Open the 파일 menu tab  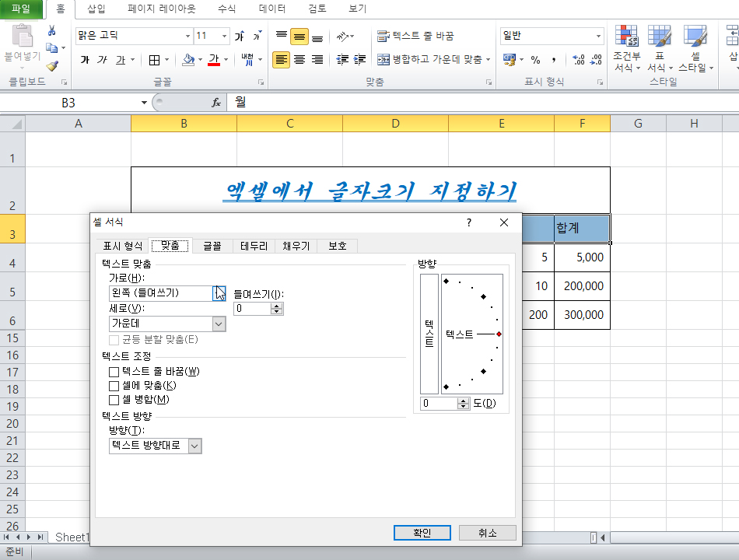[x=21, y=9]
